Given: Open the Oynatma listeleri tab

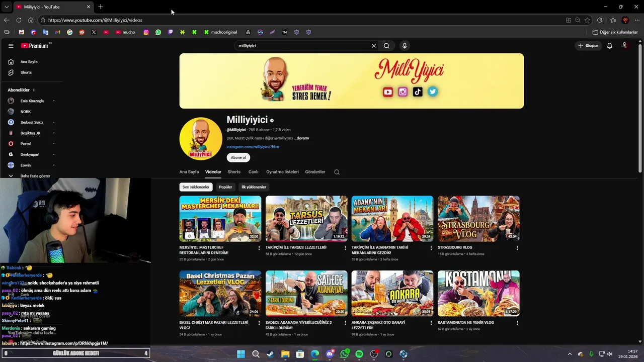Looking at the screenshot, I should tap(282, 172).
